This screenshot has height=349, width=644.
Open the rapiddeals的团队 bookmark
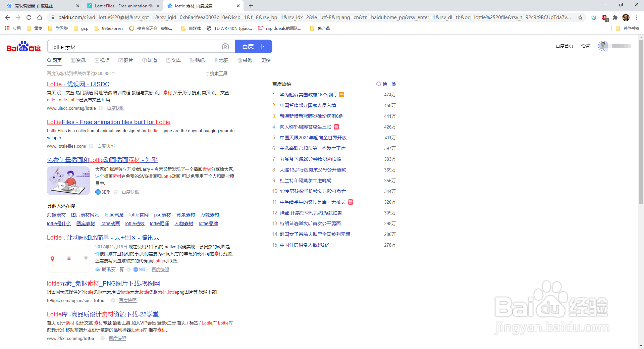pyautogui.click(x=280, y=29)
